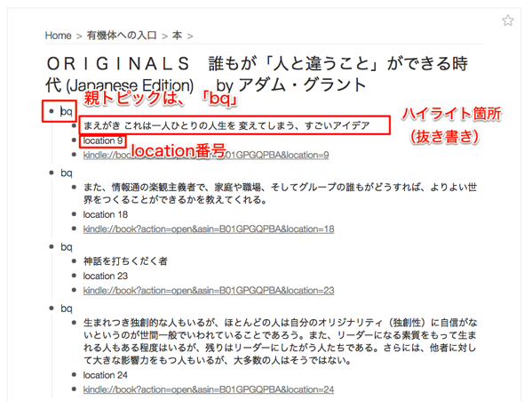
Task: Open the kindle link for location=9
Action: pos(206,156)
